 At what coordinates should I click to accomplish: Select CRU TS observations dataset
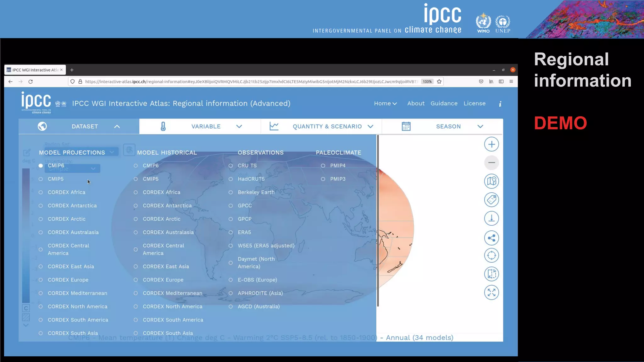tap(242, 166)
